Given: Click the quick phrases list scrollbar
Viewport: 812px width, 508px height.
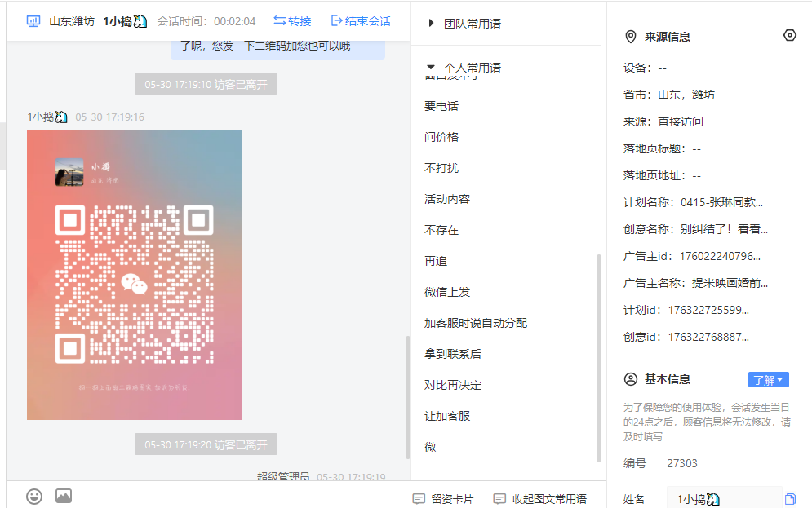Looking at the screenshot, I should click(599, 358).
